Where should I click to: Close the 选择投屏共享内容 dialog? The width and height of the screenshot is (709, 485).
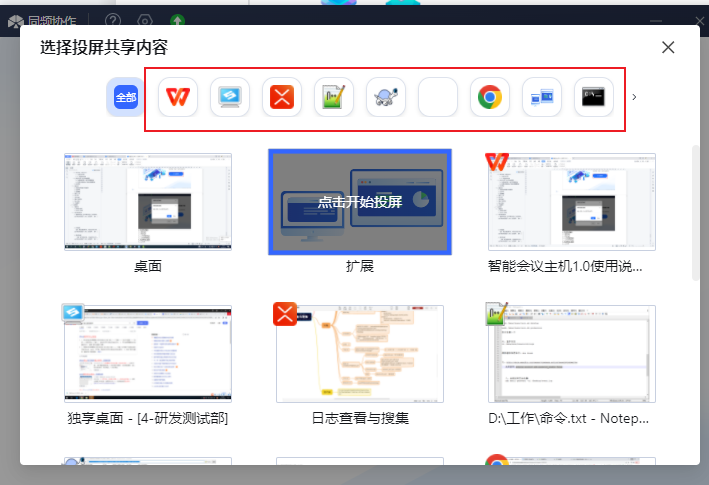tap(668, 47)
